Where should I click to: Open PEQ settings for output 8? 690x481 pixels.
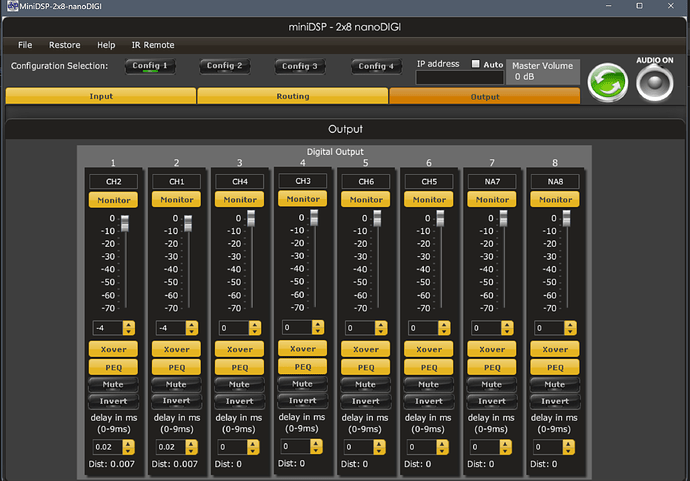click(x=554, y=367)
